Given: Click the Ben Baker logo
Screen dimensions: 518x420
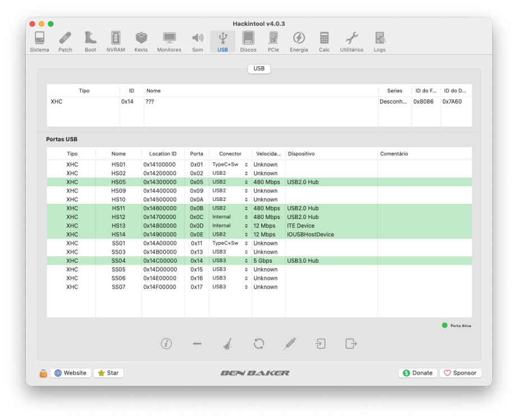Looking at the screenshot, I should point(255,373).
